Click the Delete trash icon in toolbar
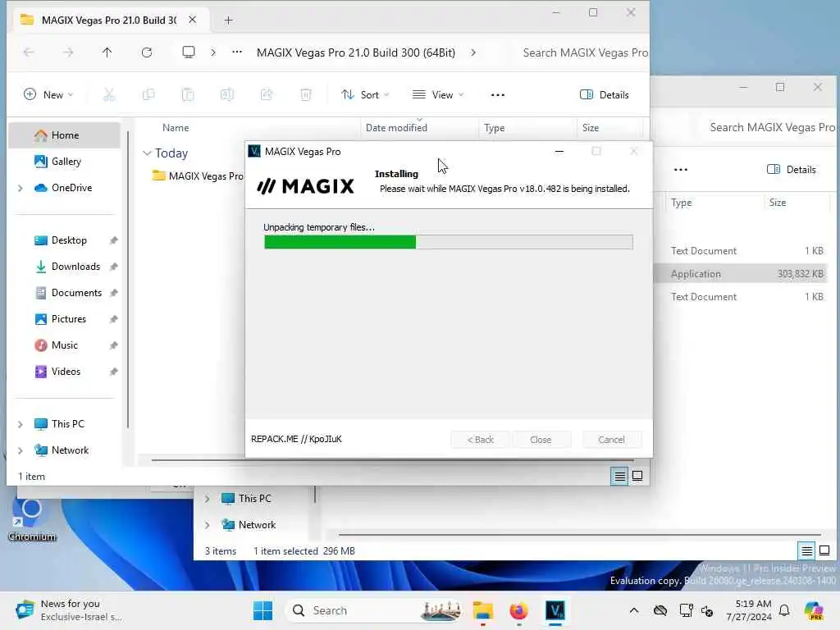Screen dimensions: 840x630 click(x=305, y=95)
